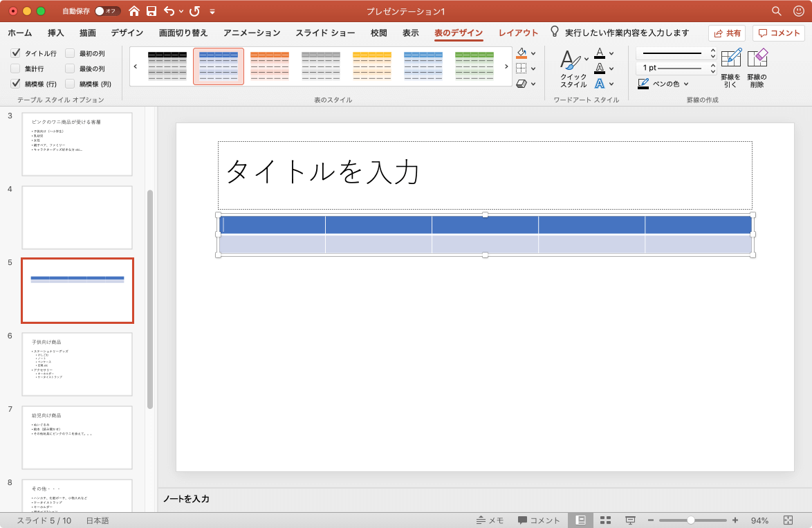Click the zoom slider handle
812x528 pixels.
coord(691,520)
